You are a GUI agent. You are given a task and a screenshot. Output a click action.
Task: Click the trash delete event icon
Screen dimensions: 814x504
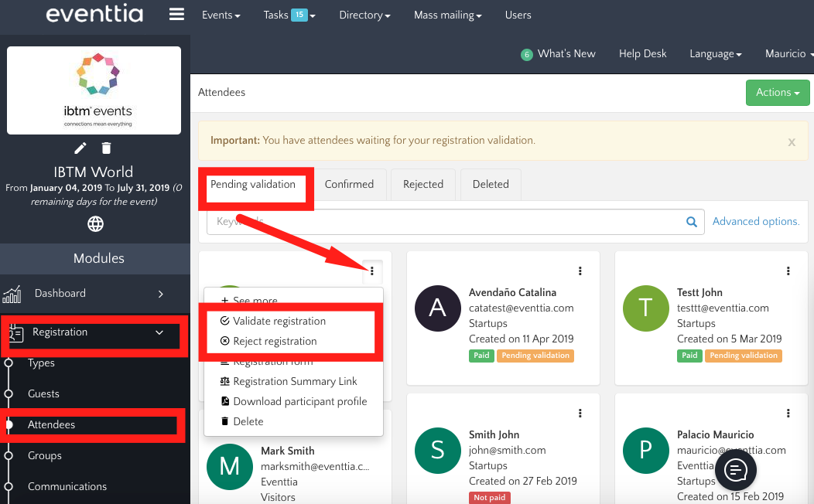coord(107,148)
